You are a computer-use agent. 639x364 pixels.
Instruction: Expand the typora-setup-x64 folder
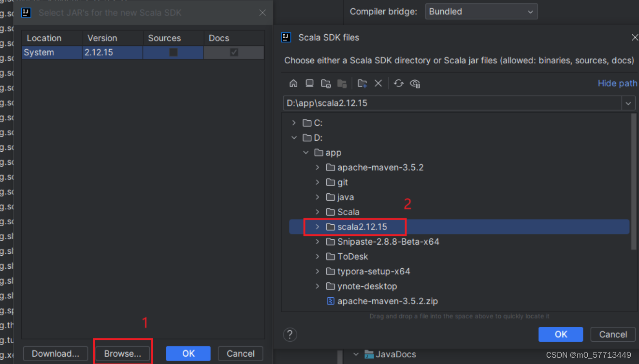click(318, 271)
